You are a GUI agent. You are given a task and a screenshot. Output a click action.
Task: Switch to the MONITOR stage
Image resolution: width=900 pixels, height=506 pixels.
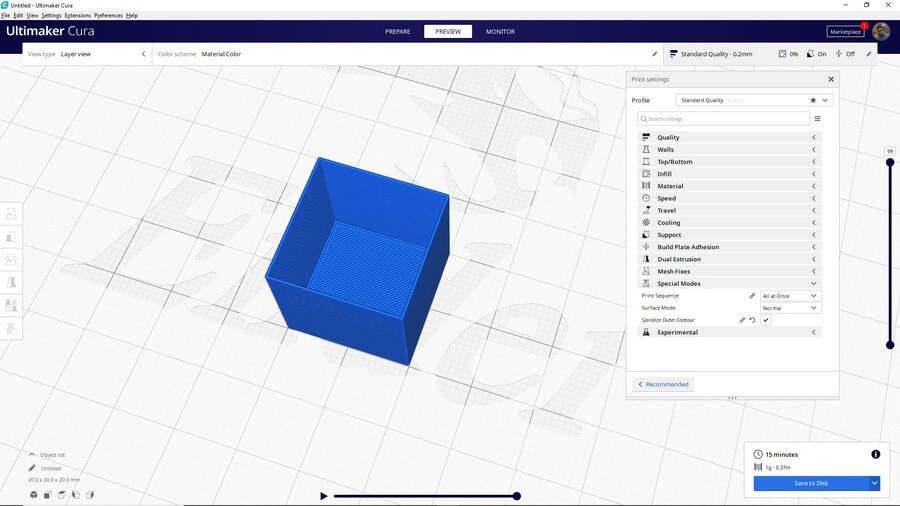[501, 32]
